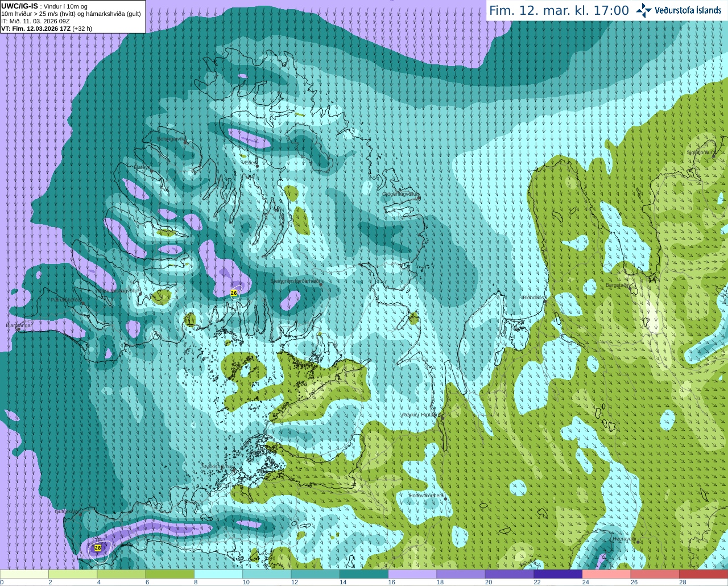The height and width of the screenshot is (586, 728).
Task: Select the Bolungarvík station dot
Action: coord(186,142)
